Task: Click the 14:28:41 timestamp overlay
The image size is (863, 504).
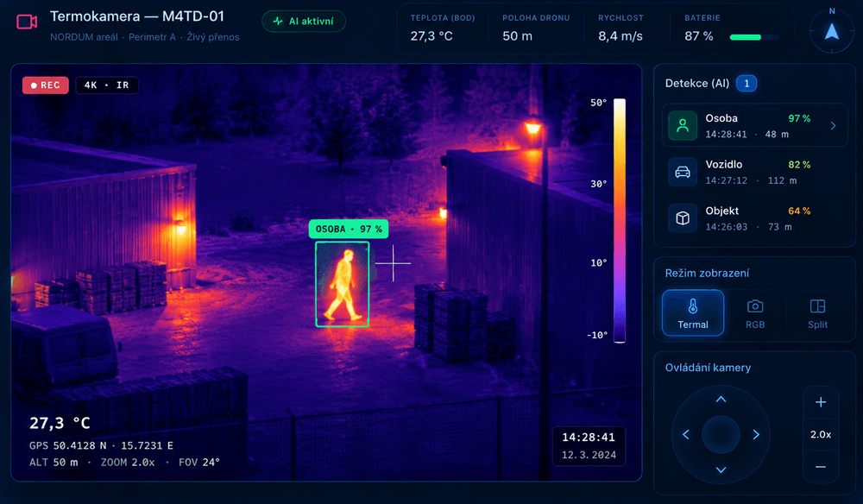Action: coord(589,438)
